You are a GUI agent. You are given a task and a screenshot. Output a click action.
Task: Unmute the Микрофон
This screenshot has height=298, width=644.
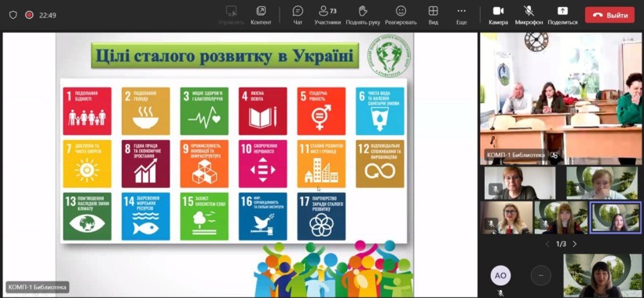(529, 15)
